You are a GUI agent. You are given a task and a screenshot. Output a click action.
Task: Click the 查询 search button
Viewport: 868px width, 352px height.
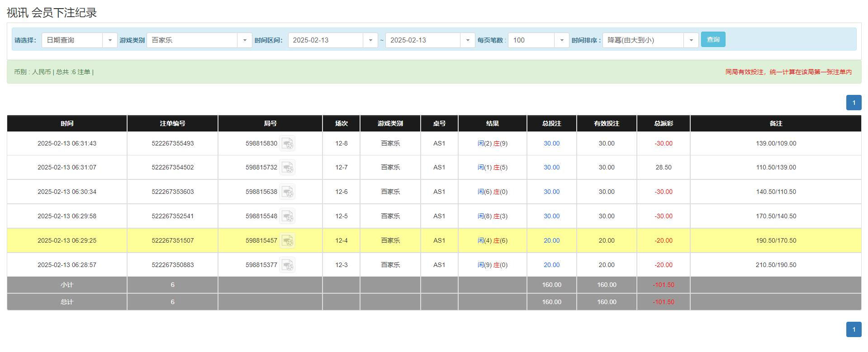click(713, 40)
